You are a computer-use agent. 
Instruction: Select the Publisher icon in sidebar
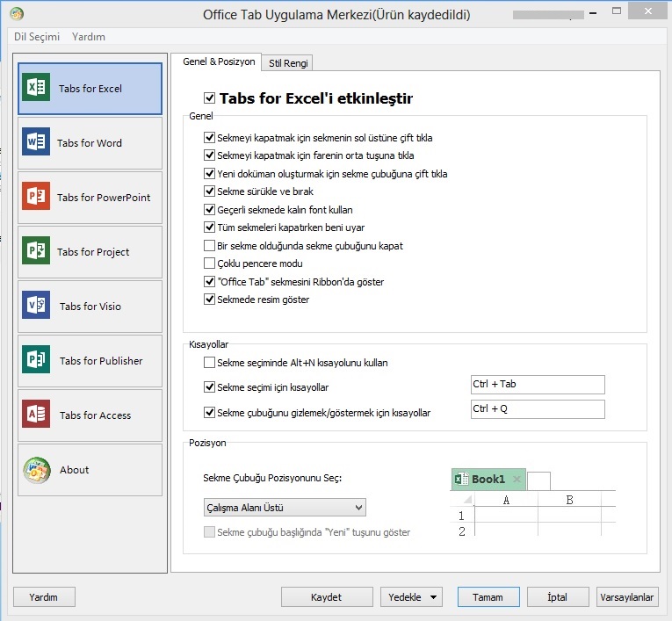[36, 361]
